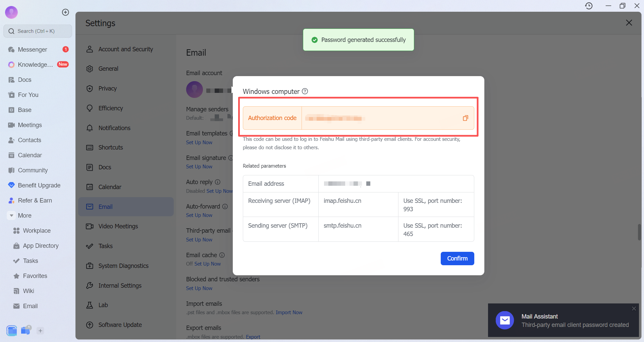Click the Search box in sidebar
This screenshot has height=342, width=644.
(x=38, y=31)
